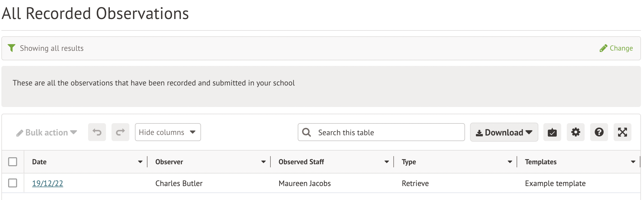
Task: Open the Type column menu arrow
Action: (510, 162)
